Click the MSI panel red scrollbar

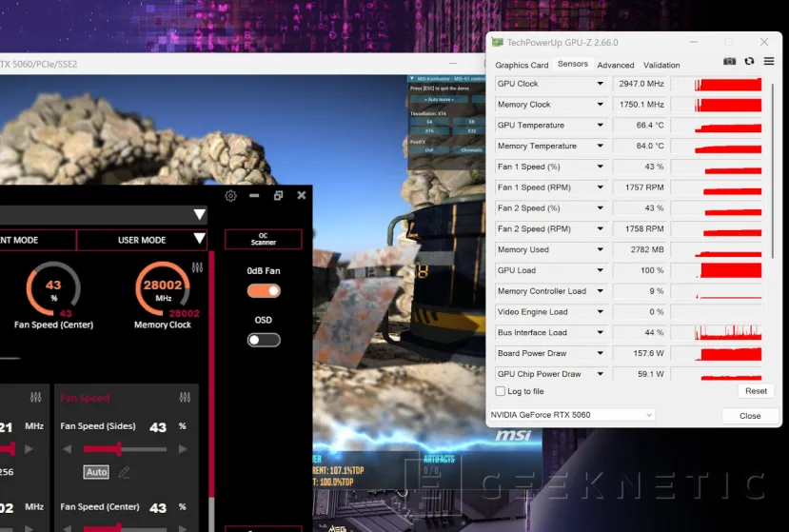(x=211, y=372)
